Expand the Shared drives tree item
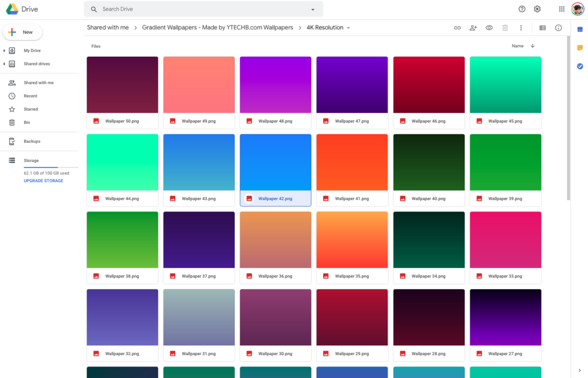 [x=6, y=64]
